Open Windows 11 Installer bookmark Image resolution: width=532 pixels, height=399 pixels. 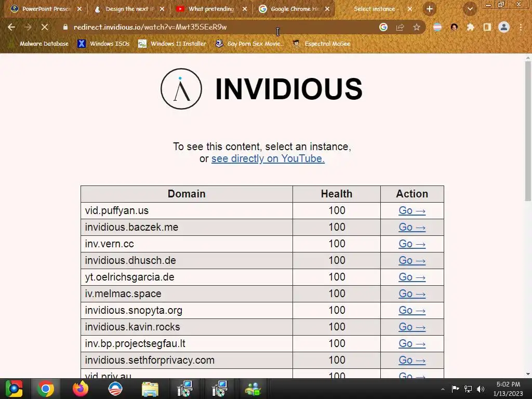(172, 44)
